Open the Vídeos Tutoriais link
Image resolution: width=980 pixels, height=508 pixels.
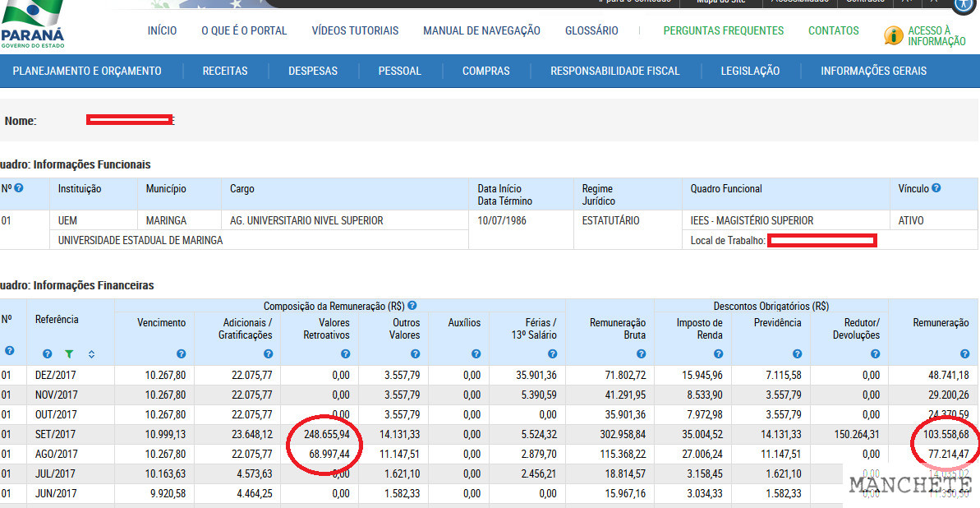click(x=355, y=31)
